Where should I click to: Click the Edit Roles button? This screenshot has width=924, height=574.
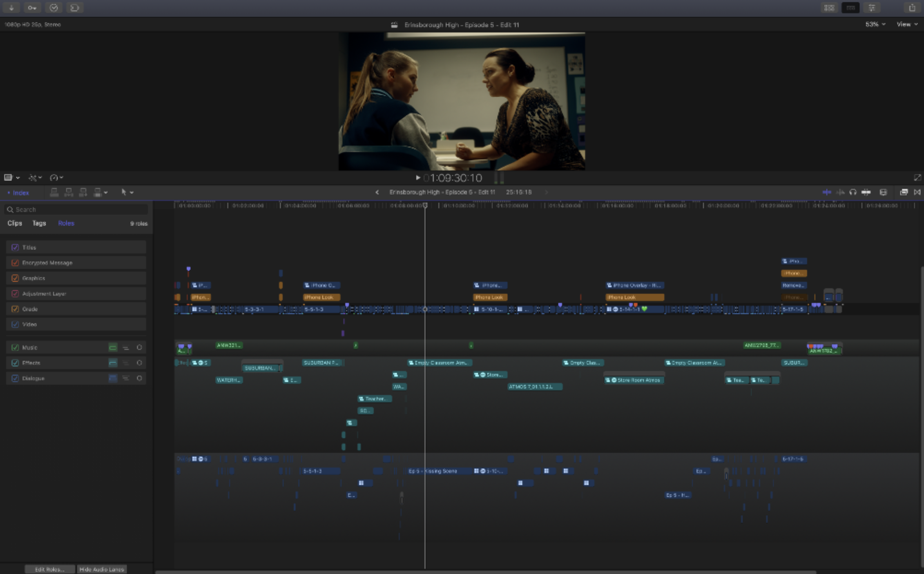(x=50, y=569)
